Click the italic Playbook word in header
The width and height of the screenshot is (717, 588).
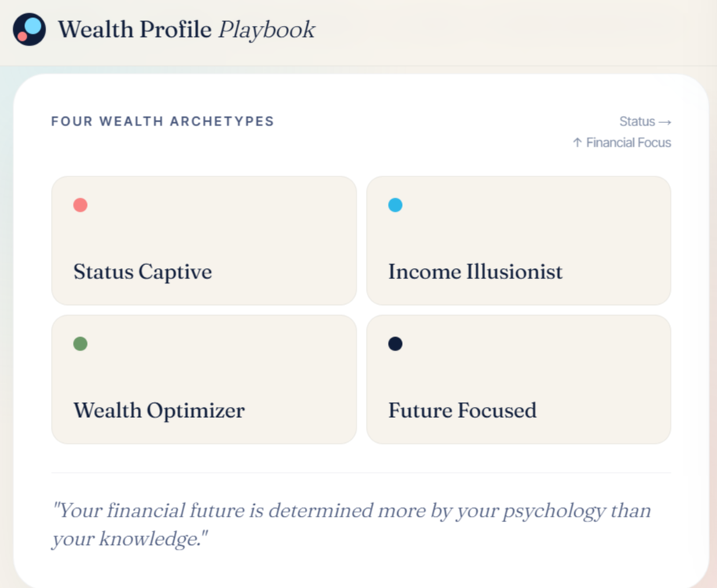(266, 31)
